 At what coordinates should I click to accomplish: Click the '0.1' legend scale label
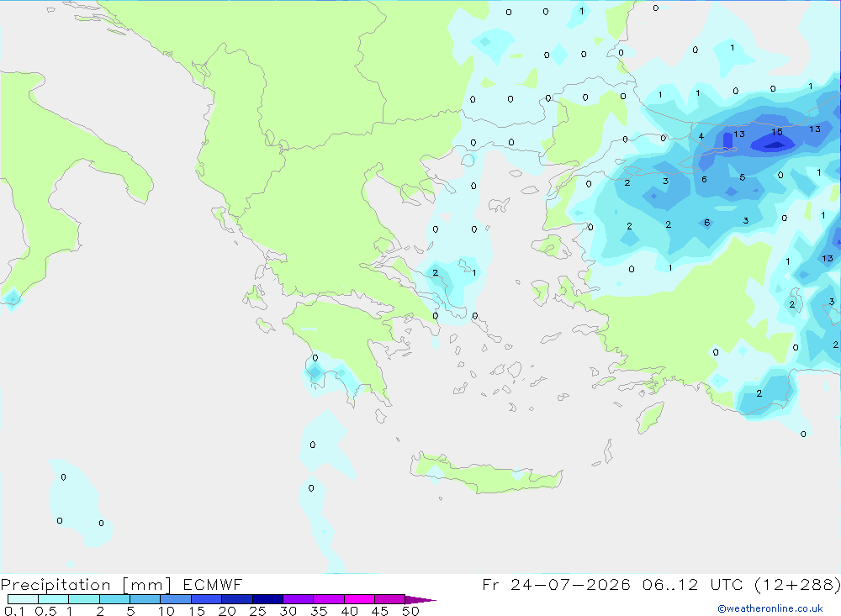click(x=14, y=611)
